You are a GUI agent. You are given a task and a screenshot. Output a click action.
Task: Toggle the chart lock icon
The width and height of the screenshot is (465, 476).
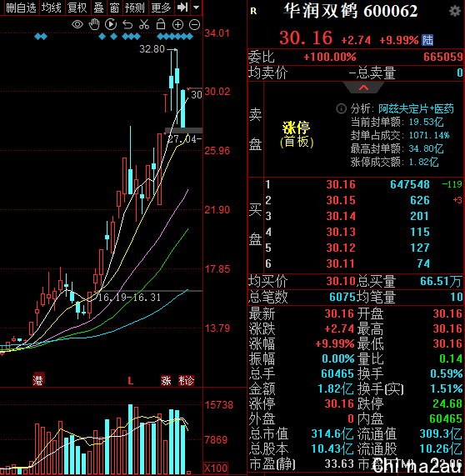(161, 24)
